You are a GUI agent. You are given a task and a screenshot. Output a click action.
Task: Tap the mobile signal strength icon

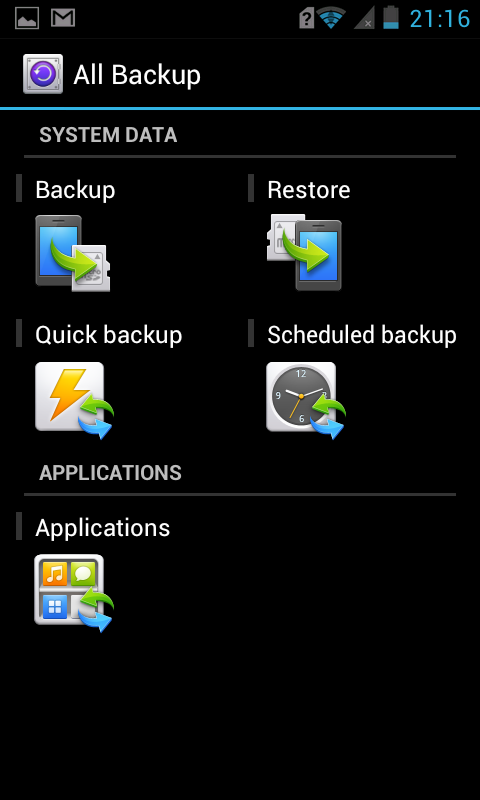tap(364, 18)
